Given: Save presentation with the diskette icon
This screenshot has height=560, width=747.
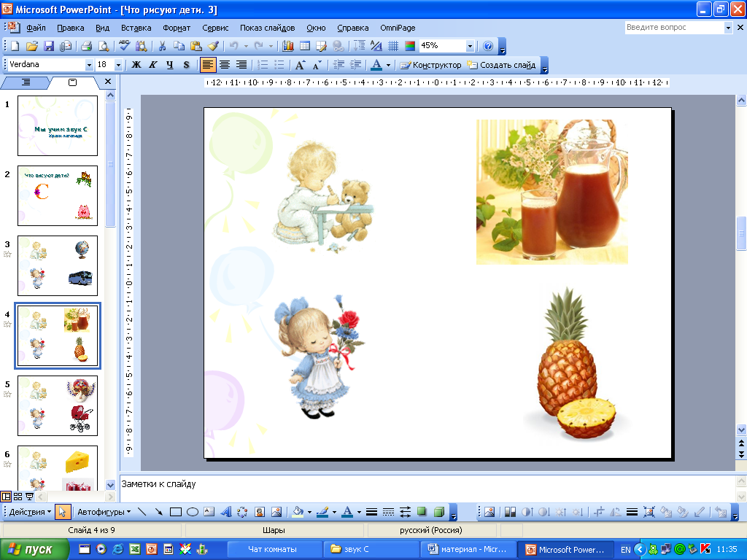Looking at the screenshot, I should click(x=49, y=46).
